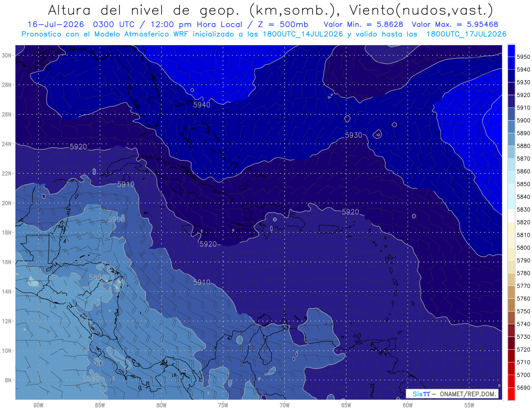The height and width of the screenshot is (411, 532).
Task: Click the '80W' longitude axis label
Action: pos(161,405)
